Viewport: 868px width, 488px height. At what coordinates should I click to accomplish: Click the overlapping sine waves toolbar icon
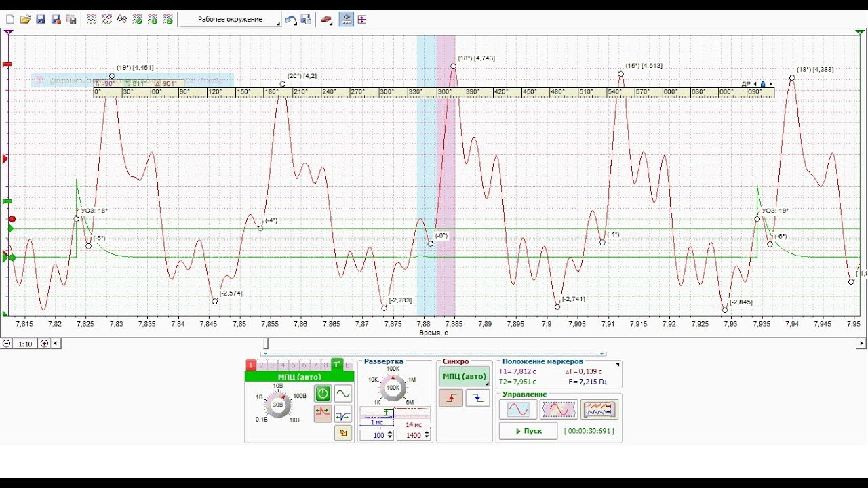click(x=122, y=20)
